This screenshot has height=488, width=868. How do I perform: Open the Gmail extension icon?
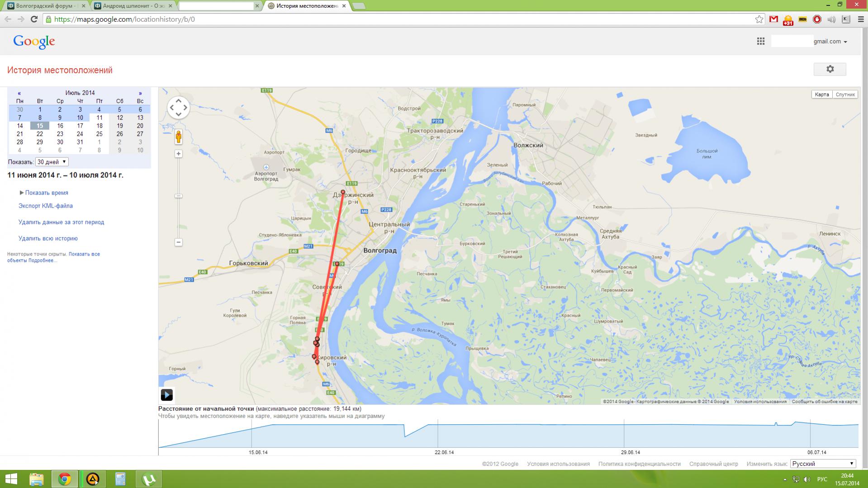click(774, 19)
